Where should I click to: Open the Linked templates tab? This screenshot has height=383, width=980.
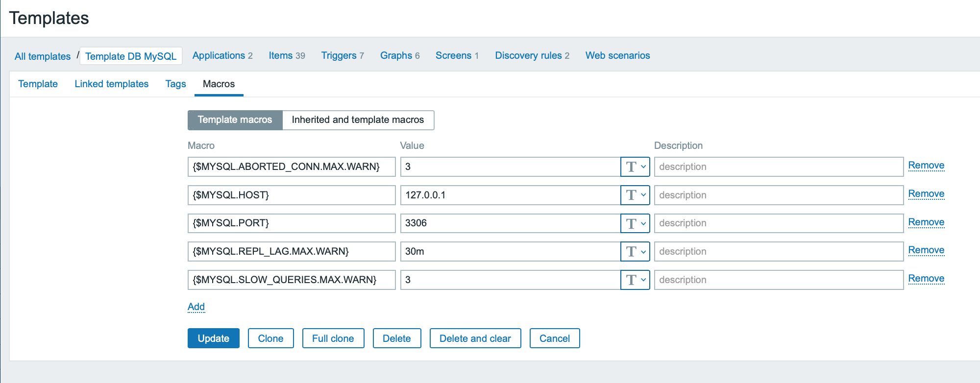click(x=112, y=84)
